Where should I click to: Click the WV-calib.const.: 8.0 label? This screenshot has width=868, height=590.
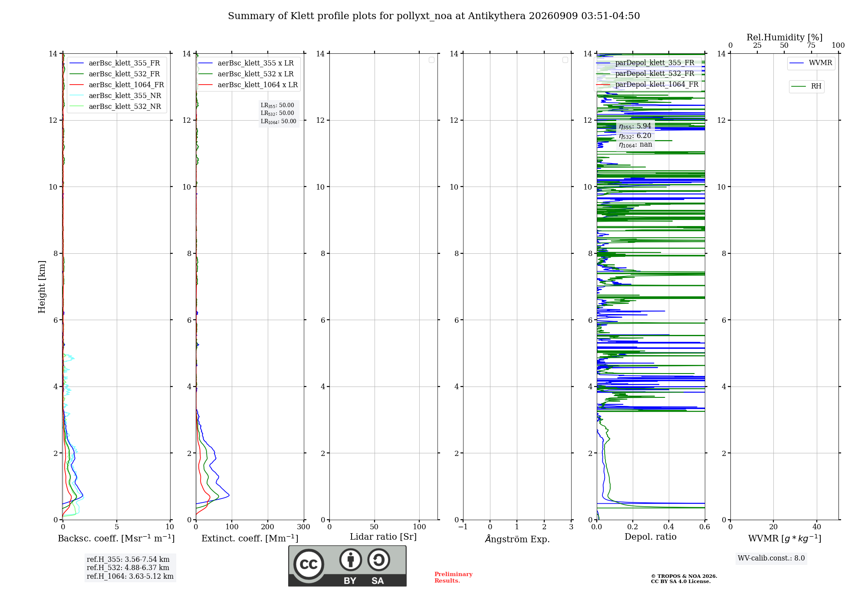coord(771,558)
